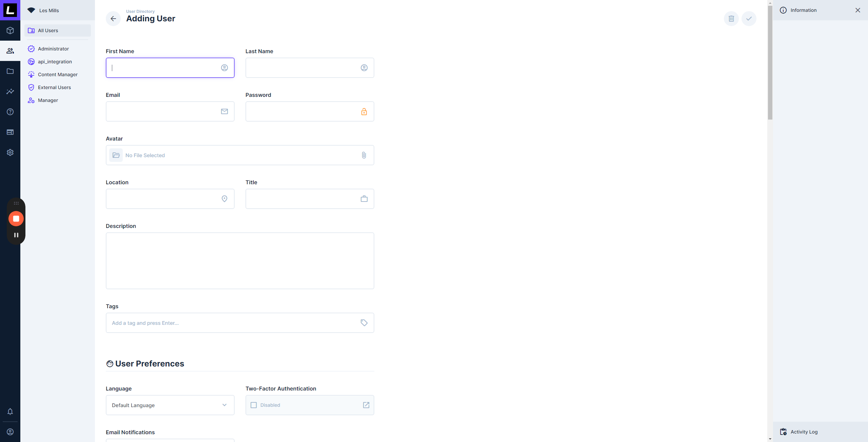The width and height of the screenshot is (868, 442).
Task: Click the attach file paperclip icon
Action: 364,155
